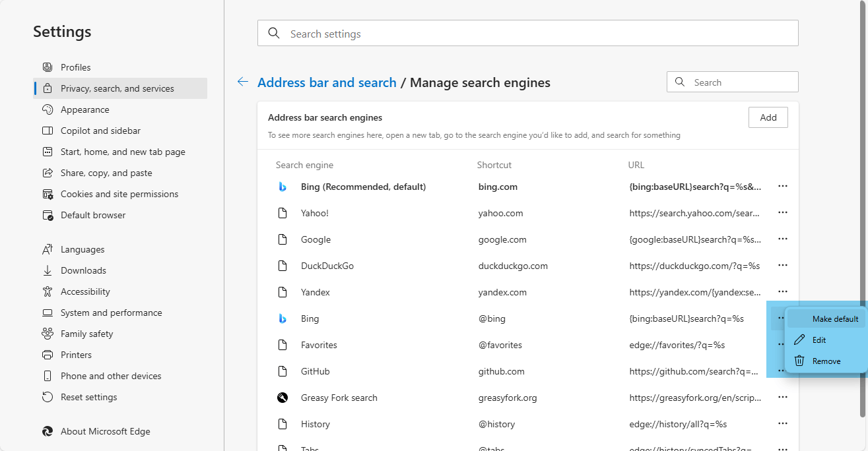Click the Accessibility figure icon

(x=47, y=291)
